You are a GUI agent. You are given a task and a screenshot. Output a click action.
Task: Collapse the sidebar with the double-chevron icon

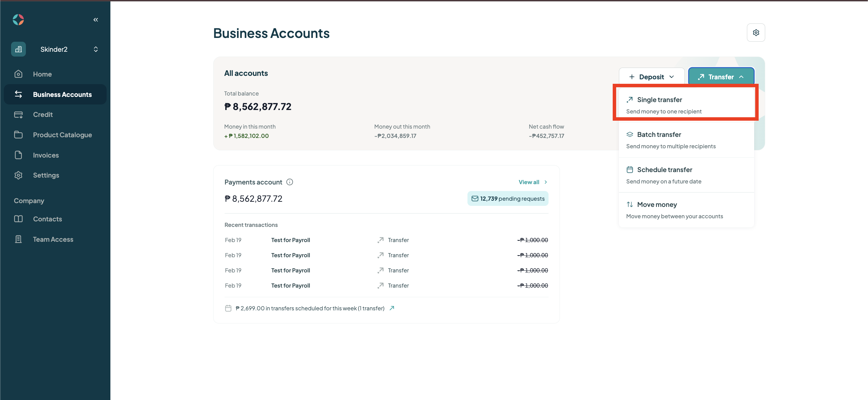pos(96,20)
